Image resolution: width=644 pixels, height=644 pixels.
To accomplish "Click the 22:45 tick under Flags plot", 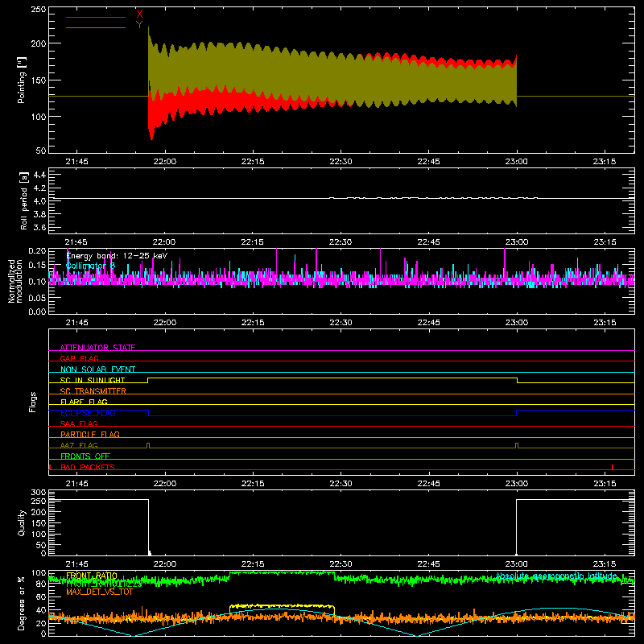I will click(x=428, y=484).
